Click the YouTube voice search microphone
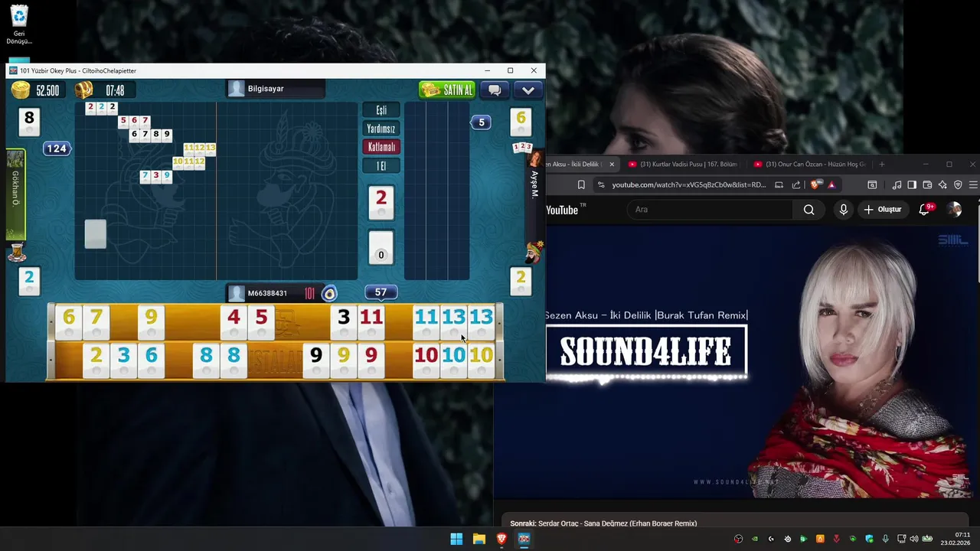The width and height of the screenshot is (980, 551). point(844,210)
